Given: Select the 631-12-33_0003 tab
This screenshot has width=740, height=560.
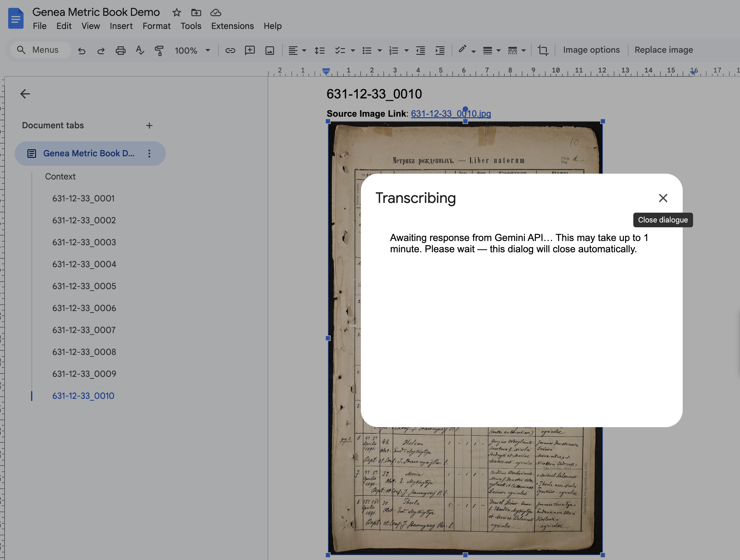Looking at the screenshot, I should (x=84, y=242).
